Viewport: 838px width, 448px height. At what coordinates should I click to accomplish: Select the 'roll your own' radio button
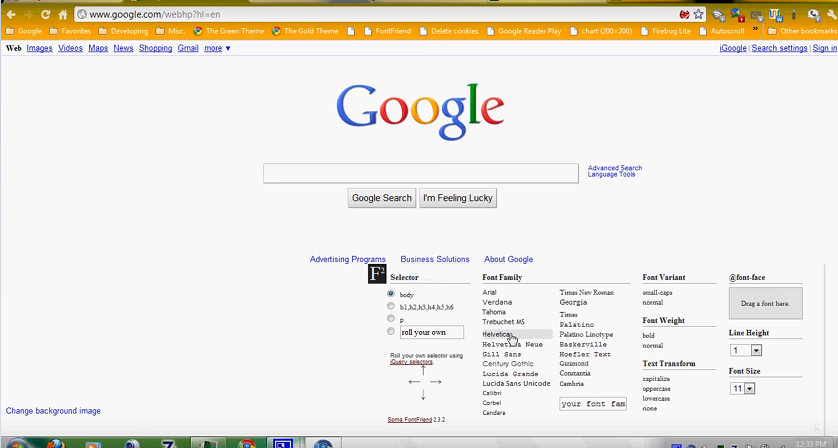click(391, 331)
